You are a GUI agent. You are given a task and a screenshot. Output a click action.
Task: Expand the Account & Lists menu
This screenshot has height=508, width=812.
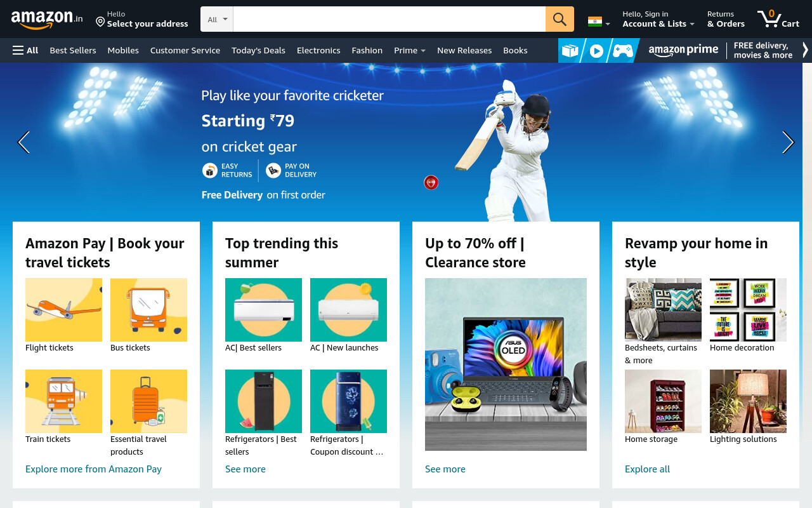(658, 19)
